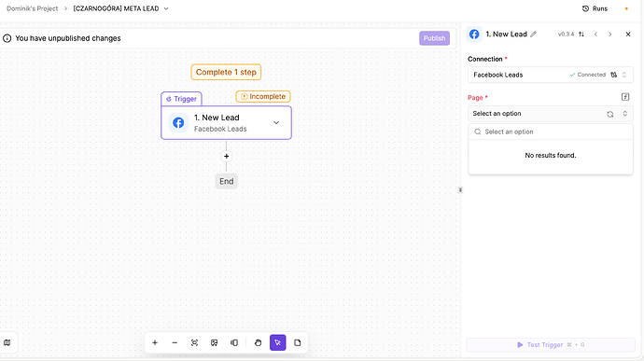
Task: Select the pointer selection tool
Action: [x=277, y=342]
